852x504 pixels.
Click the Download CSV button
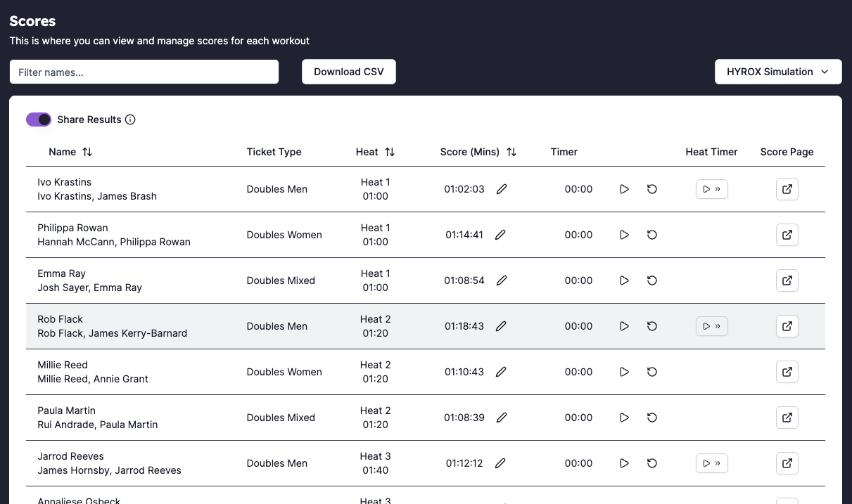(x=349, y=72)
